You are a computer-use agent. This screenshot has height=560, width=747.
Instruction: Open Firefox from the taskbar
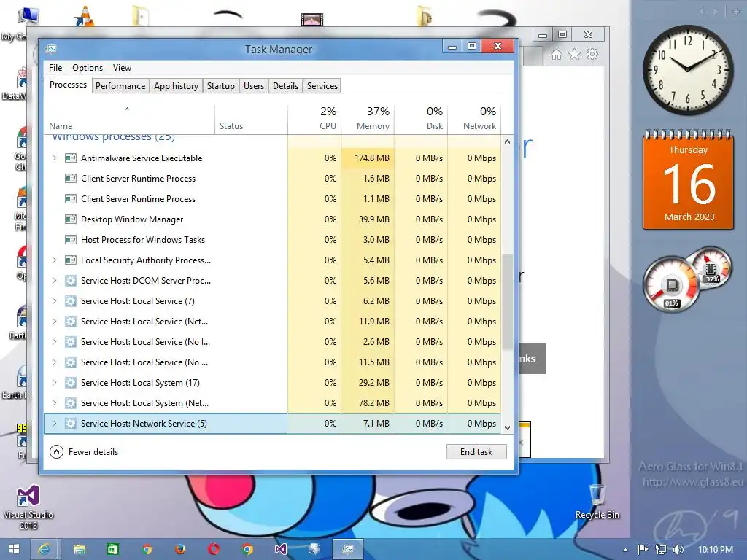point(180,550)
